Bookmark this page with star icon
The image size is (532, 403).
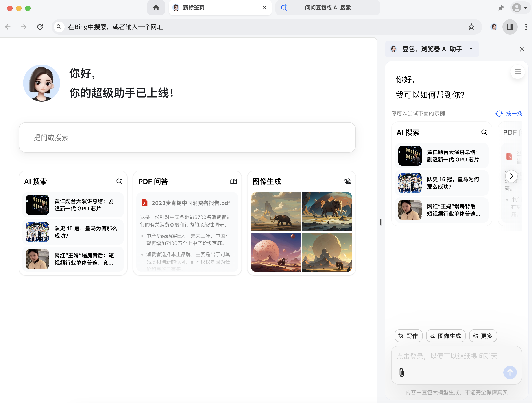tap(471, 27)
